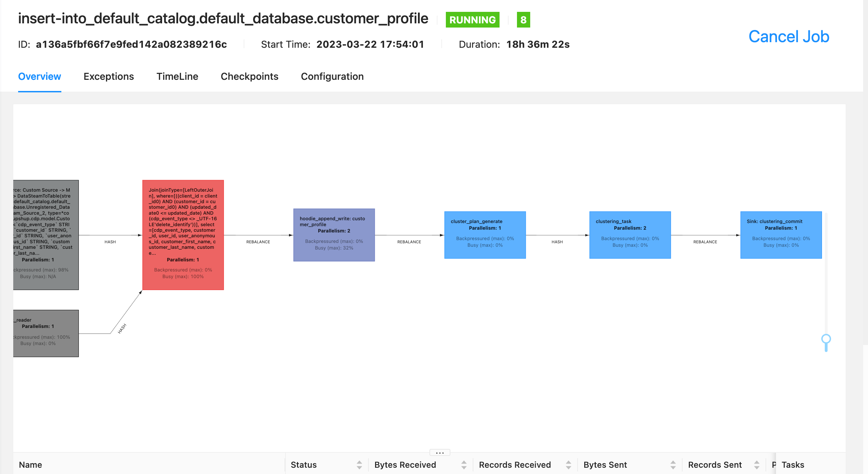Select the hoodie_append_write node

click(x=334, y=235)
